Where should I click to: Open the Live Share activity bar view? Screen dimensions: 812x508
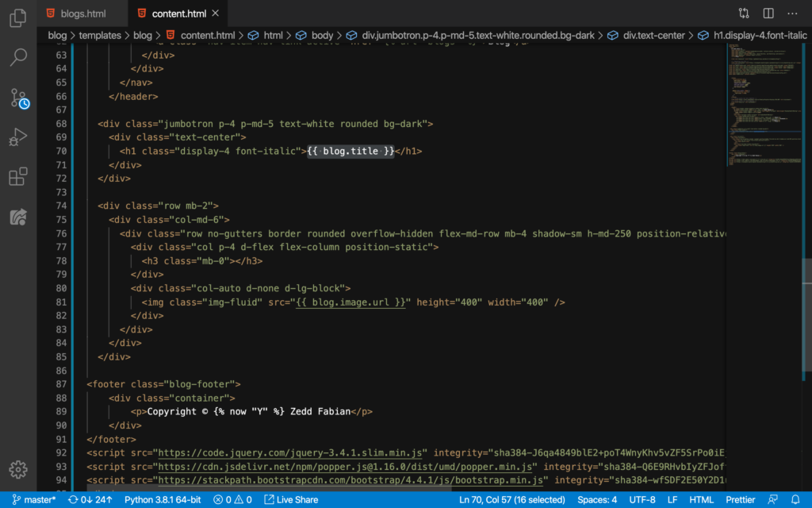[18, 217]
